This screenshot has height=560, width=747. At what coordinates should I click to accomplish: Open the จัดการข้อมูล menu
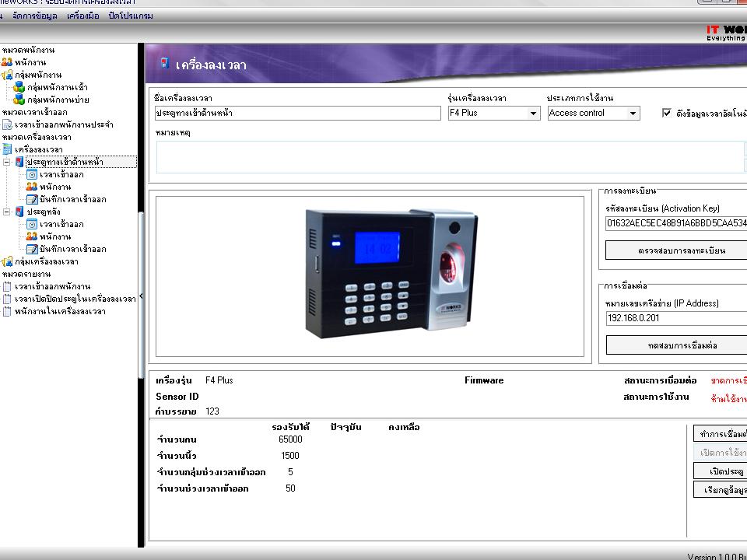click(34, 16)
